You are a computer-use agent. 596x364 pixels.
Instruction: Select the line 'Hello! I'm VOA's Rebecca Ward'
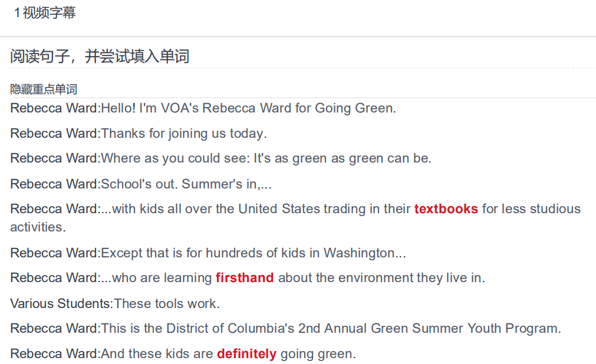[x=203, y=108]
